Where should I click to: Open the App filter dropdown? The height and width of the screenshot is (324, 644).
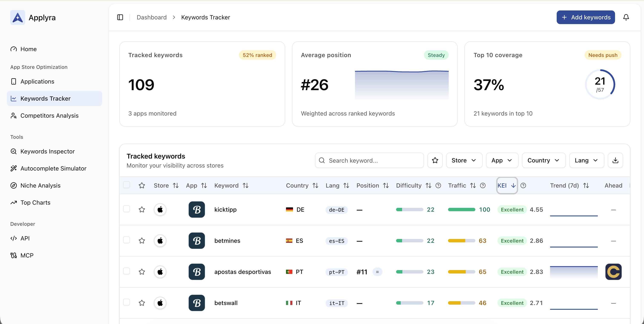502,160
